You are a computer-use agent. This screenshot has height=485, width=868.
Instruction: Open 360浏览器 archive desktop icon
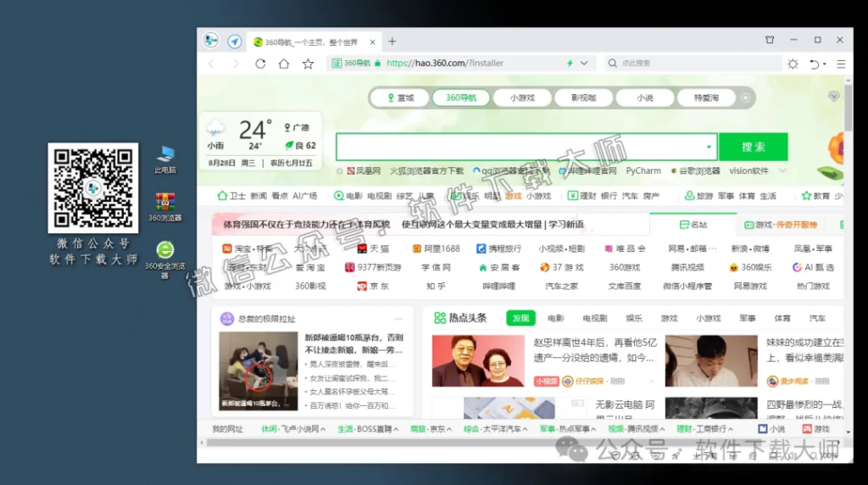click(165, 207)
